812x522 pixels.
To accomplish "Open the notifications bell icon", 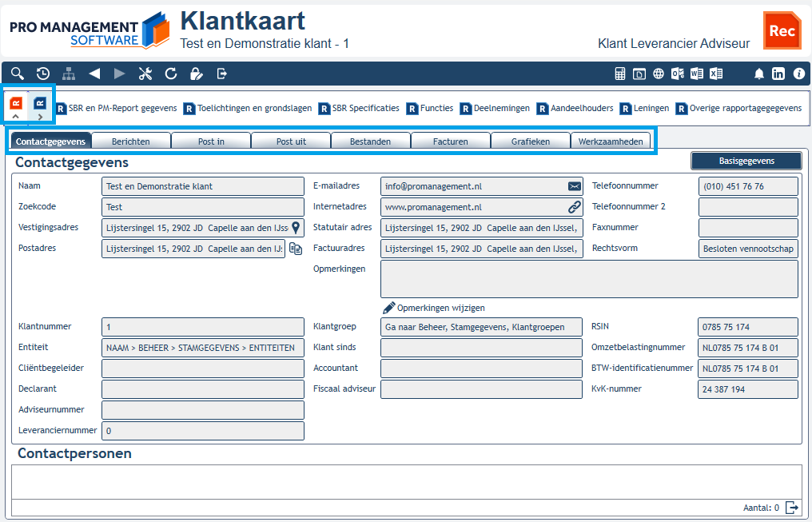I will (x=758, y=74).
